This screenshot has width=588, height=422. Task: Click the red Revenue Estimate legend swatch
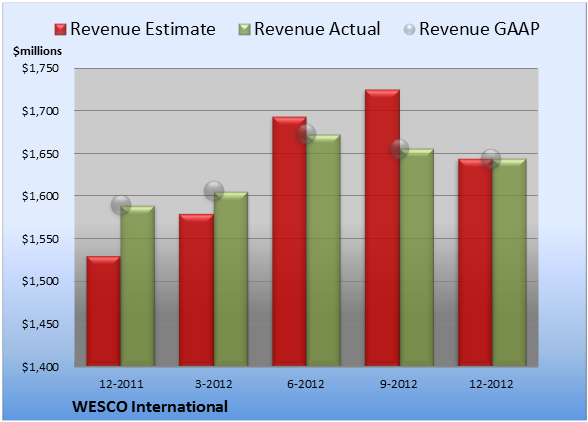(x=60, y=30)
